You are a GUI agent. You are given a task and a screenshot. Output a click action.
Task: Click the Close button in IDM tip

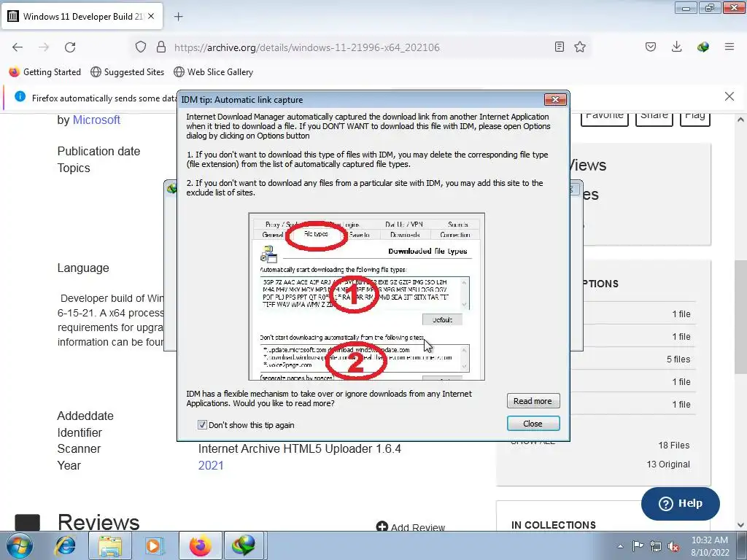tap(533, 424)
